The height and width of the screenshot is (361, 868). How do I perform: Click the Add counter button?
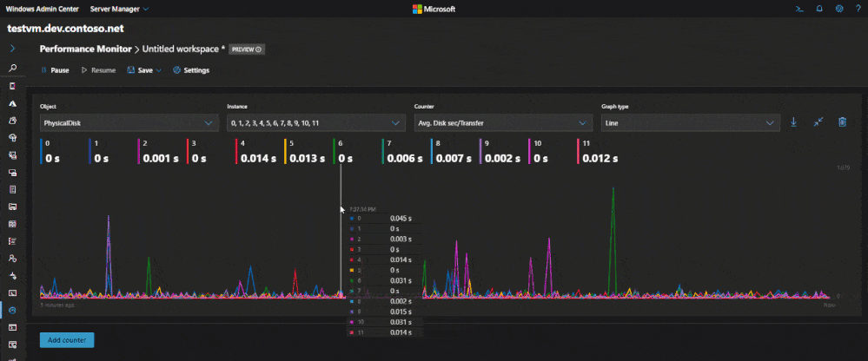click(x=67, y=340)
